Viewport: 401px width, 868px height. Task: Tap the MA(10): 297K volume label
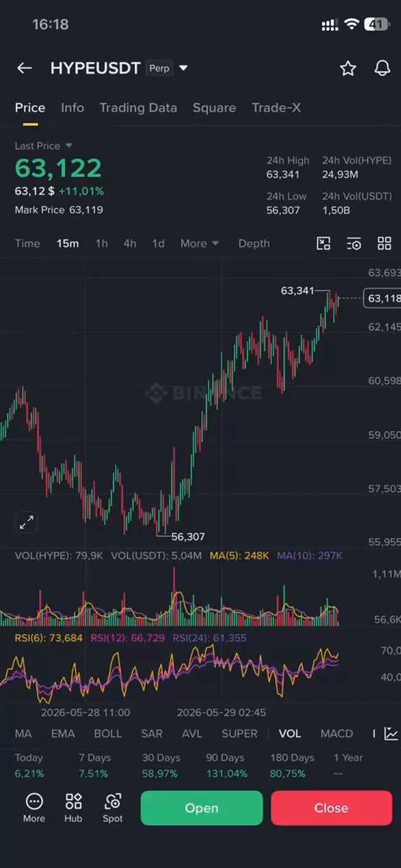[309, 556]
